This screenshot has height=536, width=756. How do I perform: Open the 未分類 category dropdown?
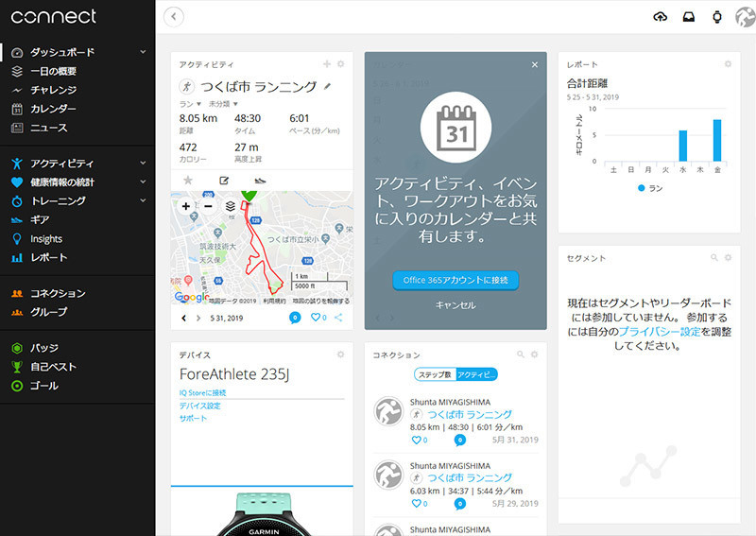pos(223,104)
